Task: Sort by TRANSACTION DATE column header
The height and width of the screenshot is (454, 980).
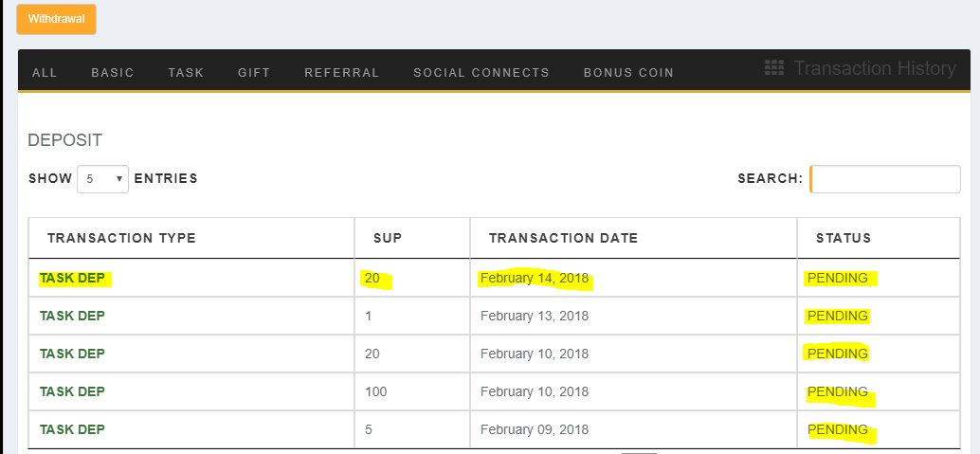Action: click(563, 238)
